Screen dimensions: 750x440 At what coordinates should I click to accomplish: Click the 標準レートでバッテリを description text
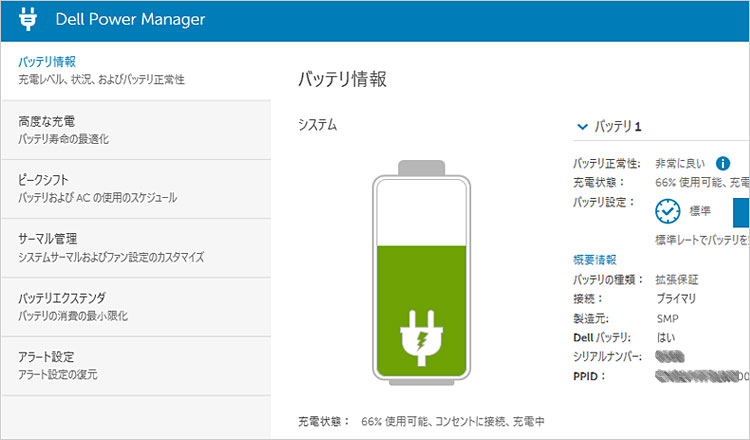click(702, 240)
